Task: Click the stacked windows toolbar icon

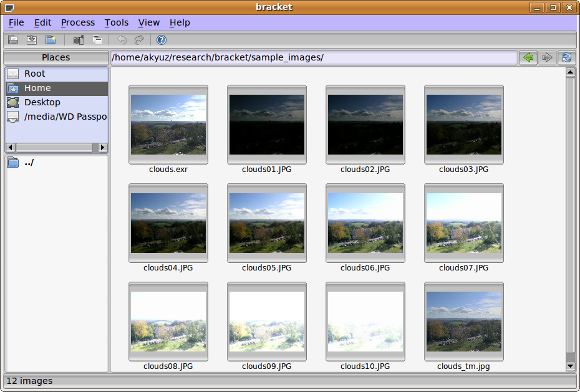Action: (x=97, y=40)
